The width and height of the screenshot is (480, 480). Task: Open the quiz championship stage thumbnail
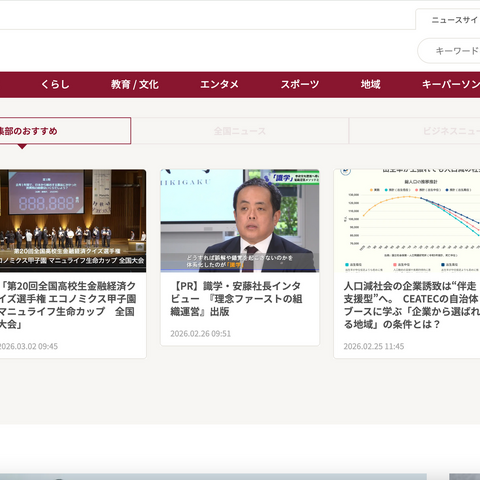click(73, 221)
